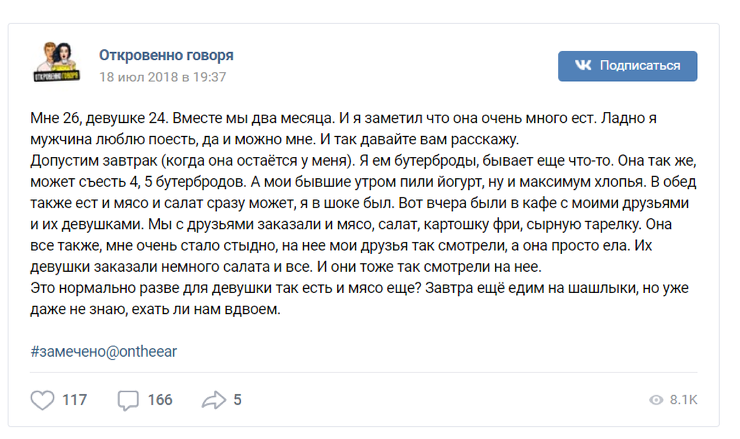
Task: Click the VK logo in the subscribe button
Action: pyautogui.click(x=583, y=65)
